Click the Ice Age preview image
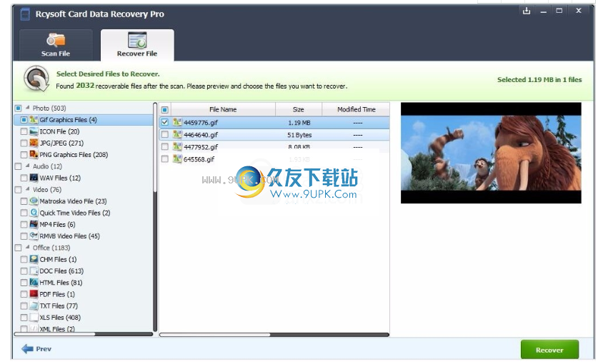 (x=491, y=153)
